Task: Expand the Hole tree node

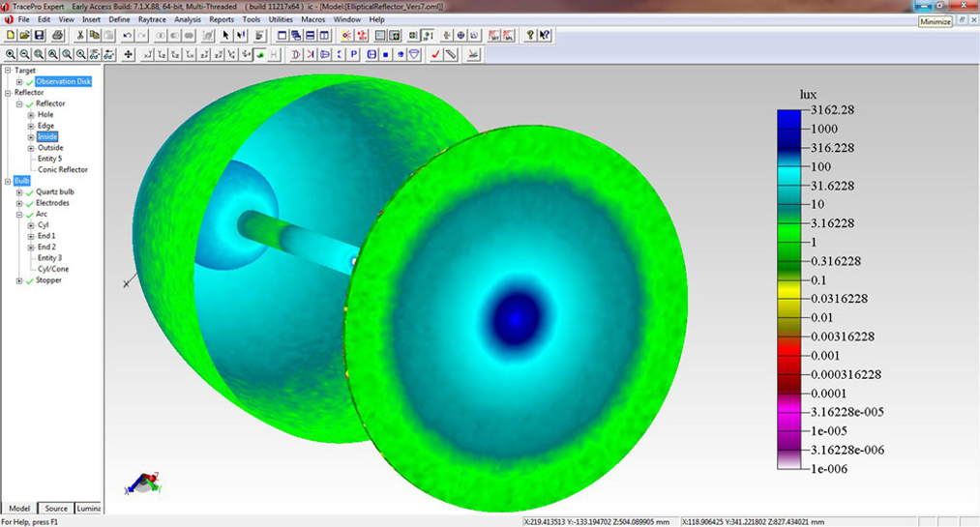Action: click(31, 115)
